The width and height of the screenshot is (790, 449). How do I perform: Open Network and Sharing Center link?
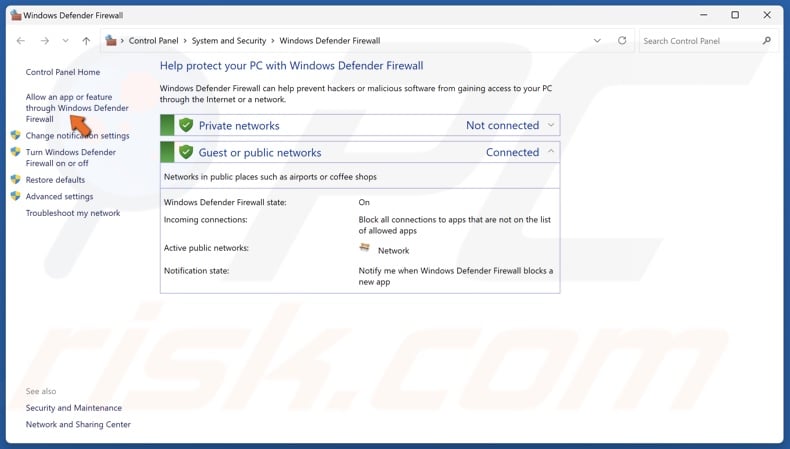[x=78, y=424]
